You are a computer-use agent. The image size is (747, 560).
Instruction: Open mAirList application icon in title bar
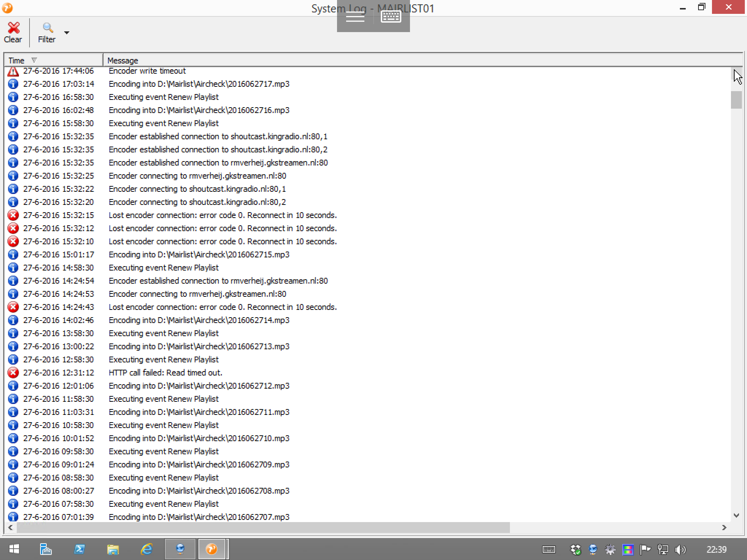coord(7,8)
